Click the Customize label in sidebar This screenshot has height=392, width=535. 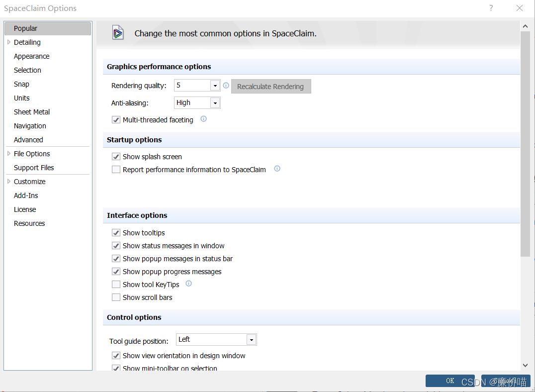[x=29, y=182]
